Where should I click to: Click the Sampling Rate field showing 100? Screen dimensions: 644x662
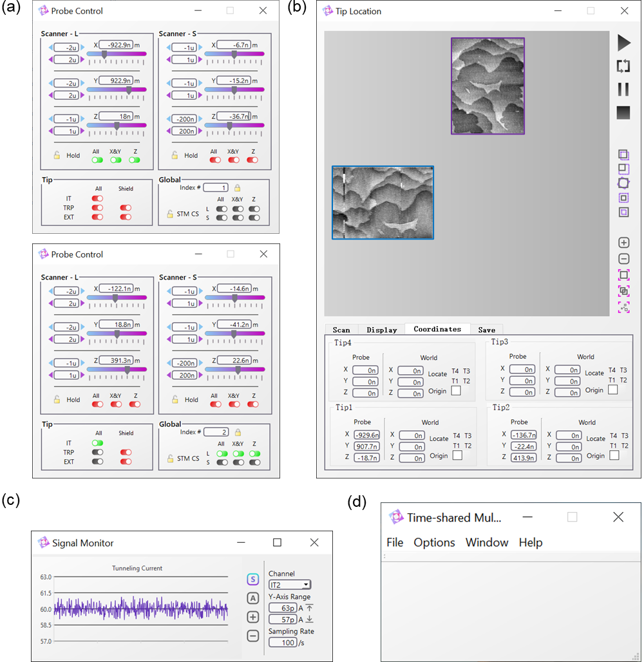[x=283, y=643]
